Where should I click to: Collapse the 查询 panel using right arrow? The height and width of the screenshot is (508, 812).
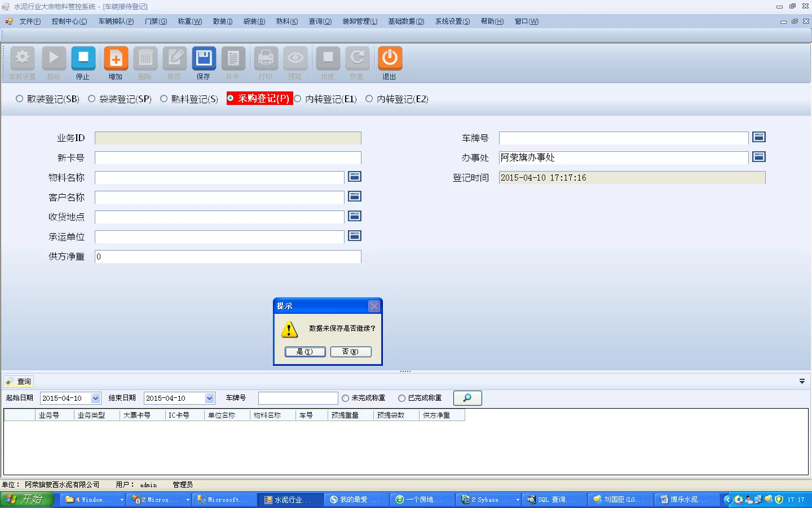[x=802, y=382]
